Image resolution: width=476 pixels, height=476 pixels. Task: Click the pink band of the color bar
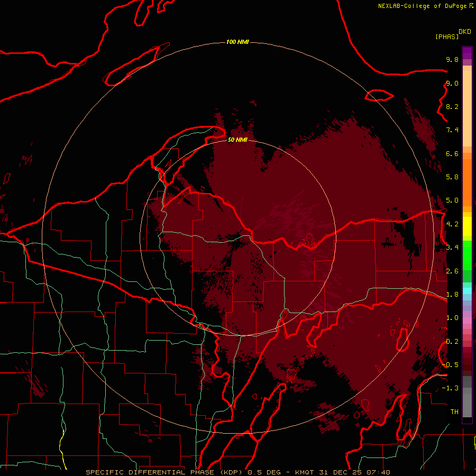(x=467, y=321)
